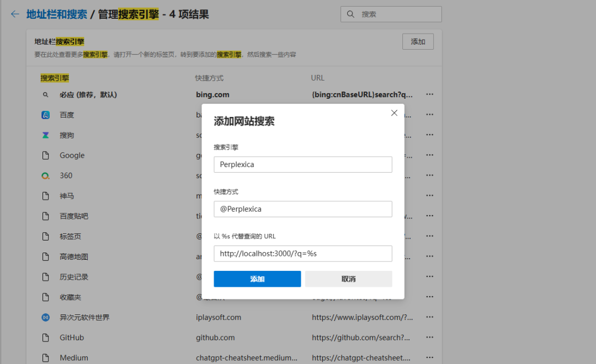Edit the 快捷方式 field containing @Perplexica
This screenshot has height=364, width=596.
303,209
